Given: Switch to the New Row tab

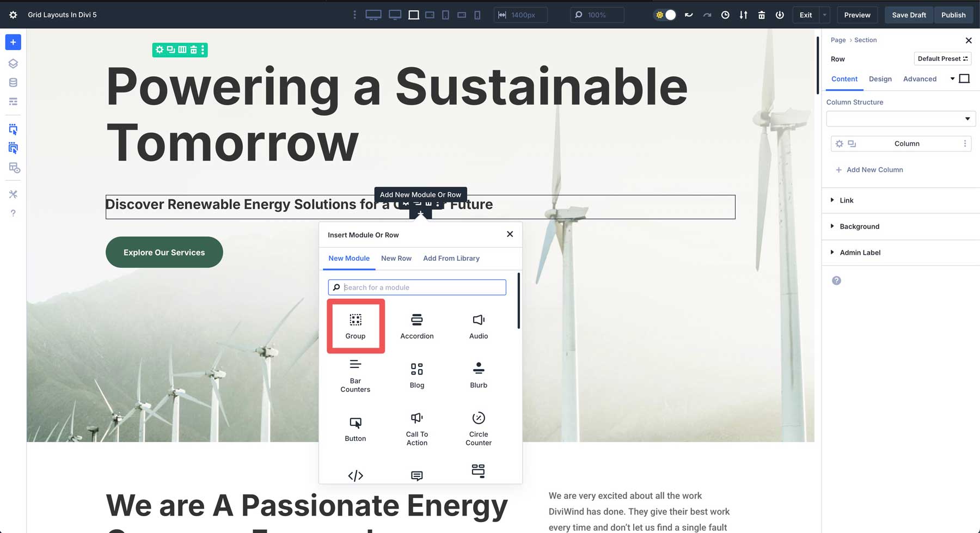Looking at the screenshot, I should point(396,258).
